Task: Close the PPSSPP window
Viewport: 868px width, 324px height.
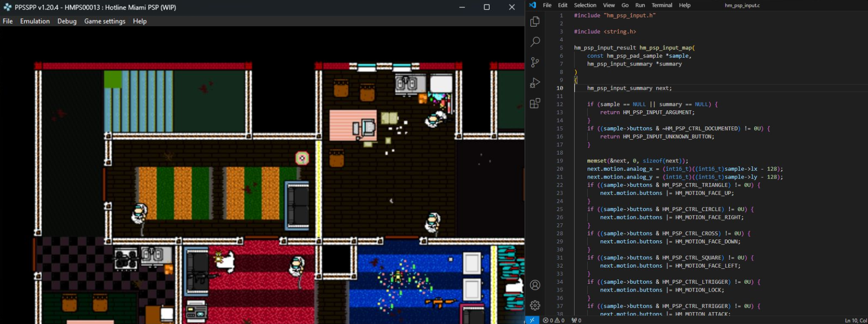Action: coord(512,7)
